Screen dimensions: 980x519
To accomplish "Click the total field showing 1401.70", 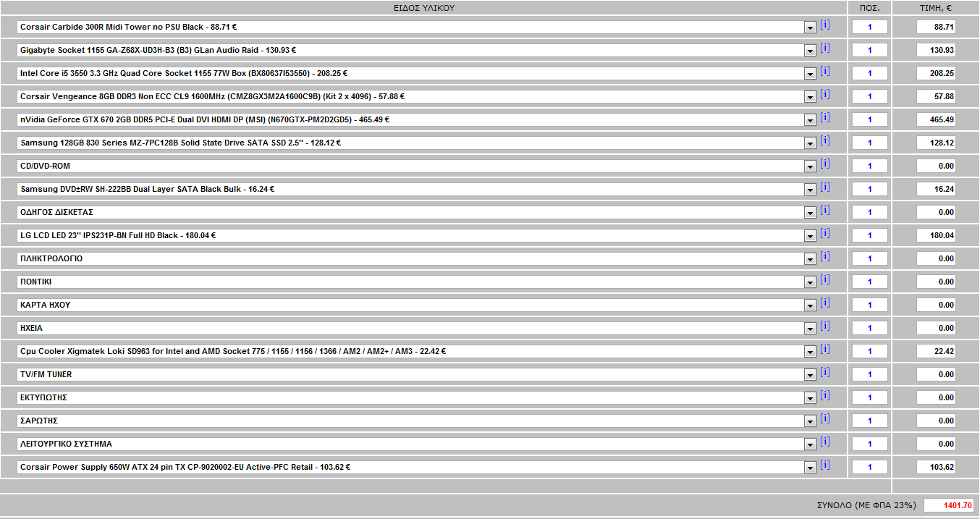I will (x=949, y=505).
